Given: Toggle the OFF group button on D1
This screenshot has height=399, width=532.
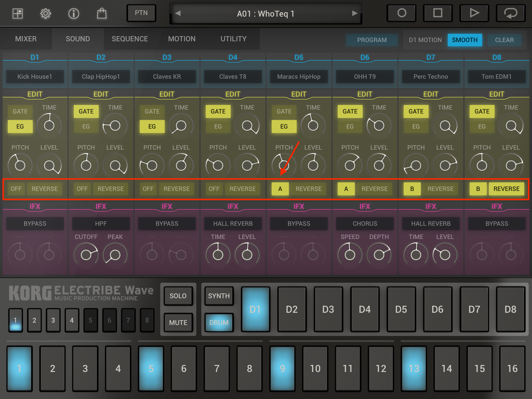Looking at the screenshot, I should (16, 189).
